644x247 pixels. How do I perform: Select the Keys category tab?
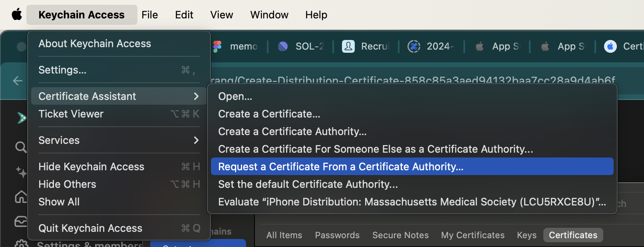pos(527,235)
